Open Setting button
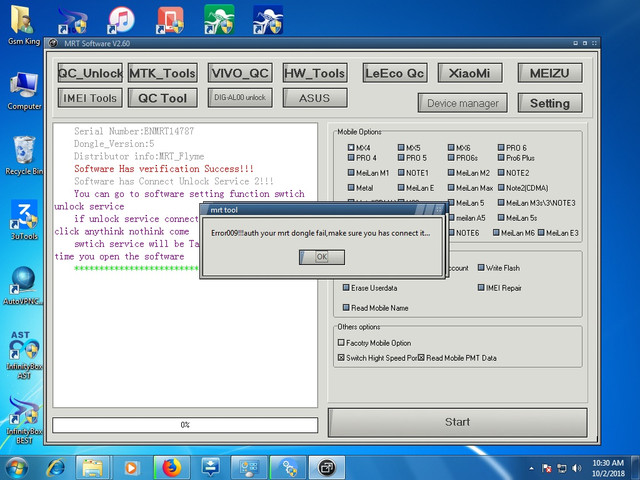The width and height of the screenshot is (640, 480). tap(550, 103)
